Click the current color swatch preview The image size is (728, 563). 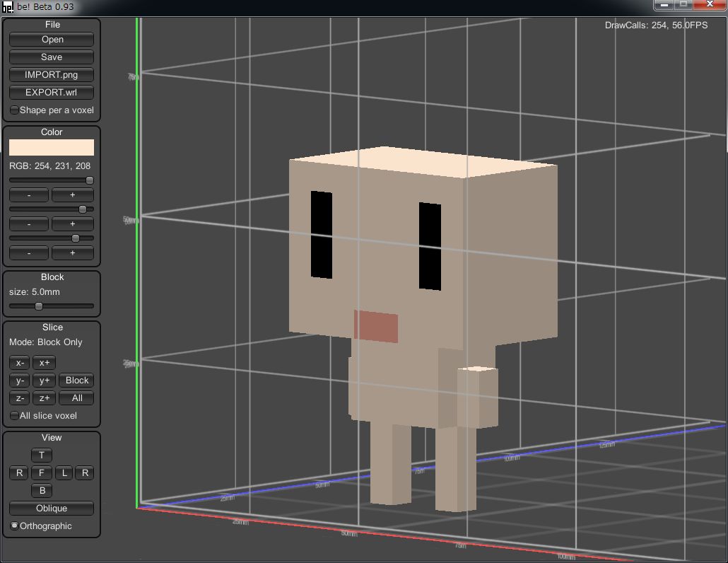52,147
